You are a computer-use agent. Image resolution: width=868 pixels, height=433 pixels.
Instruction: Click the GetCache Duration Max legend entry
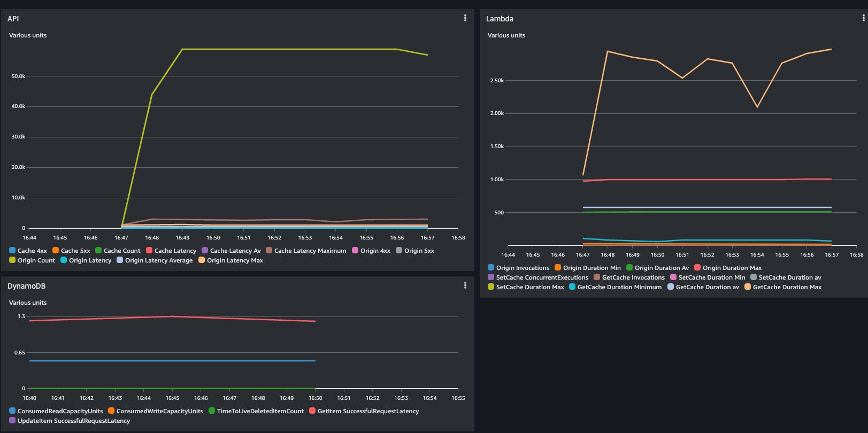pyautogui.click(x=783, y=287)
